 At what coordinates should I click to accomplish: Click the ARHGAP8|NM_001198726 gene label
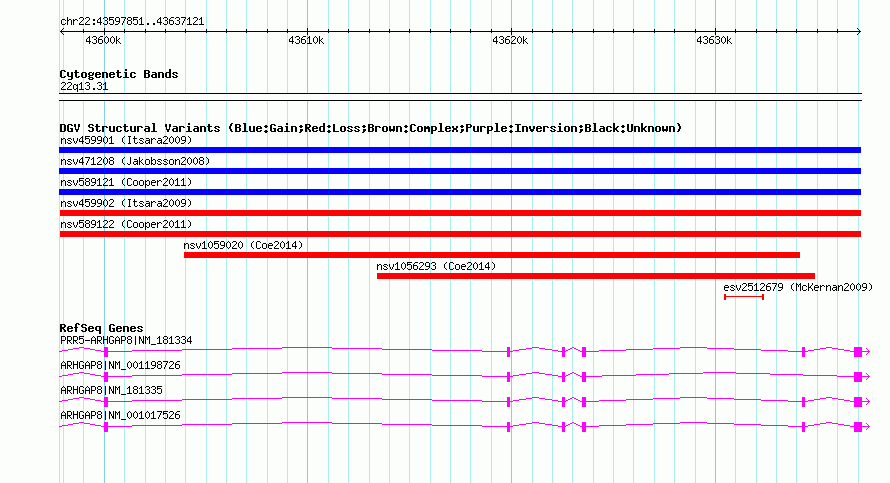tap(120, 366)
